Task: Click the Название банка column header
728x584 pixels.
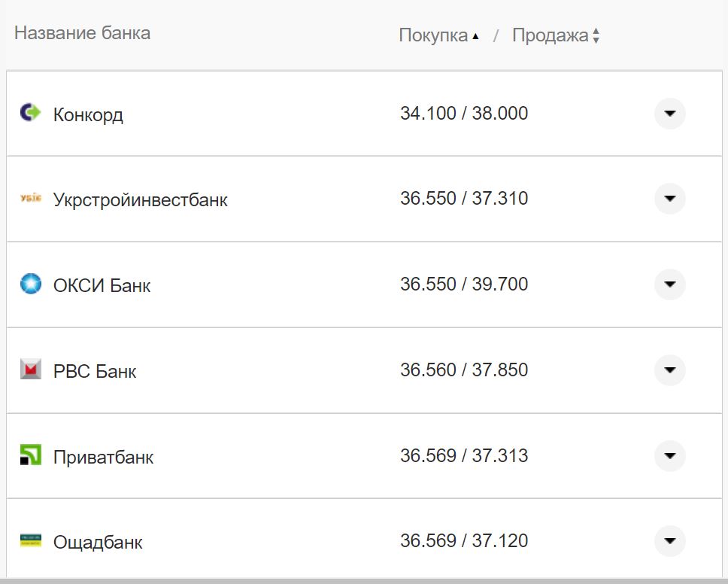Action: coord(84,32)
